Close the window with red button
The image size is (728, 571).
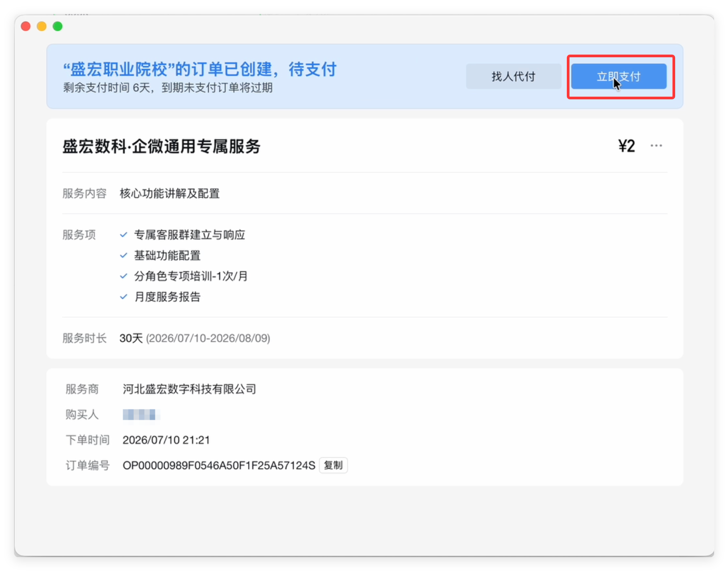point(26,26)
